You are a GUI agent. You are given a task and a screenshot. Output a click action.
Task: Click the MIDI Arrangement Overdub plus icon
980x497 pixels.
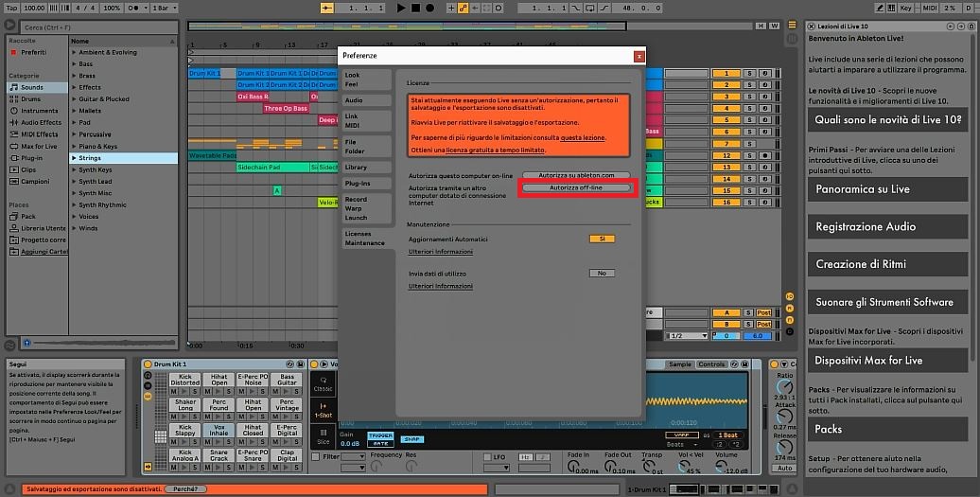click(451, 9)
